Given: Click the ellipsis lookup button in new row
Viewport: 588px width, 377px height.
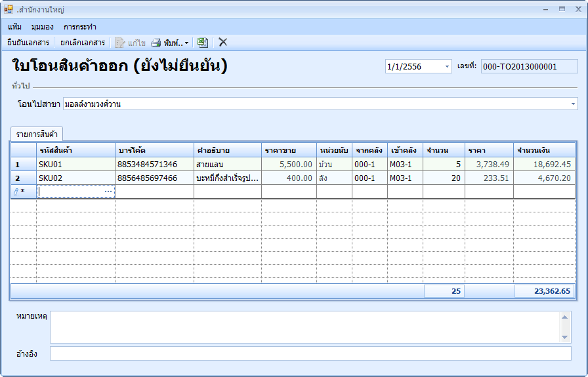Looking at the screenshot, I should [108, 191].
